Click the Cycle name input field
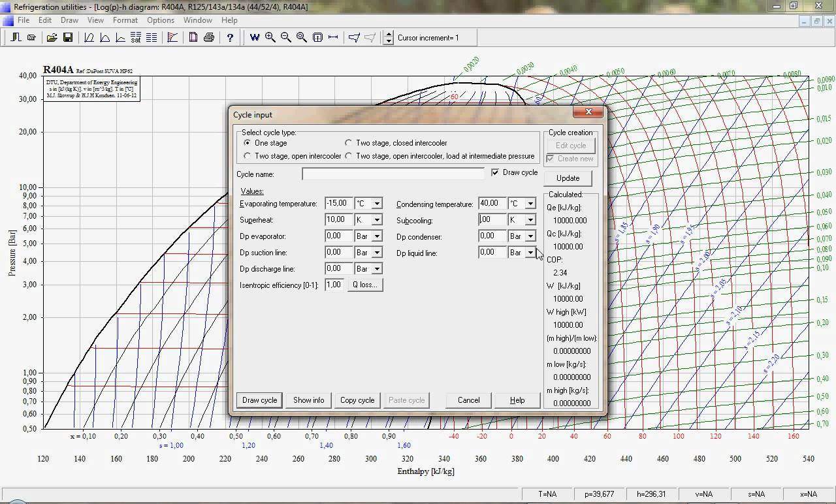Screen dimensions: 836x504 coord(393,174)
